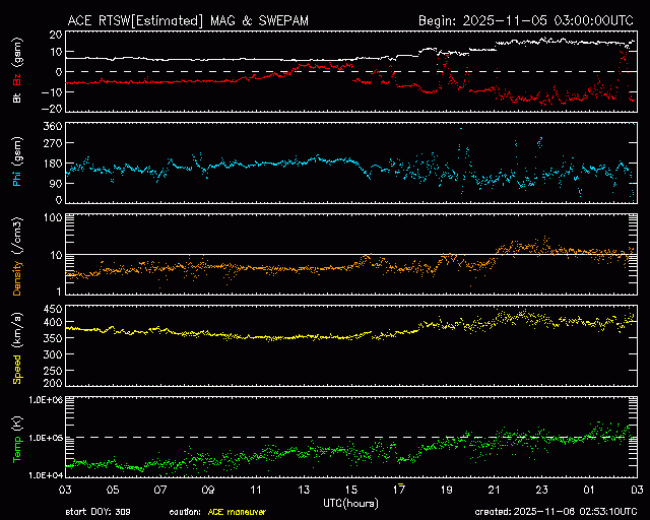
Task: Click the '11' hour tick label
Action: point(256,490)
